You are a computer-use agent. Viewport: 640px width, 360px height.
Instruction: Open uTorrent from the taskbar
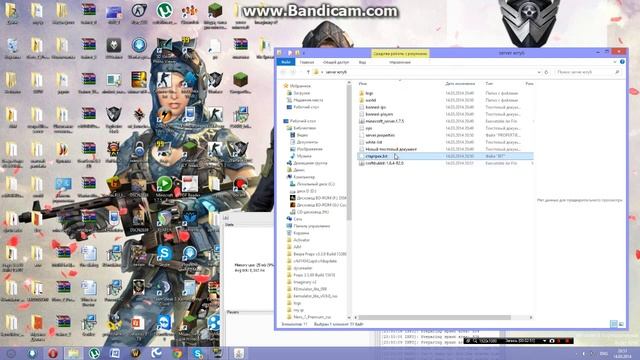pos(95,353)
